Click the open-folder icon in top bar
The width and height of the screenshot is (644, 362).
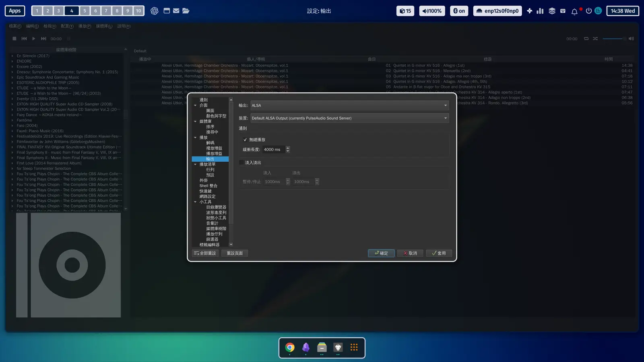click(186, 11)
